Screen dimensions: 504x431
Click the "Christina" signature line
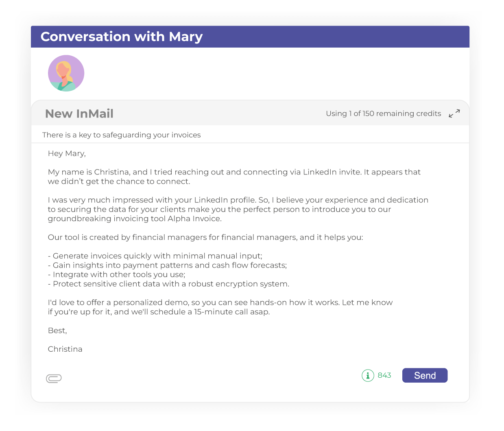click(65, 349)
